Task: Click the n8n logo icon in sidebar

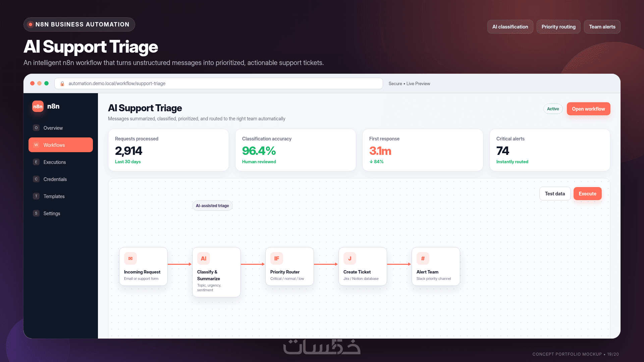Action: 38,107
